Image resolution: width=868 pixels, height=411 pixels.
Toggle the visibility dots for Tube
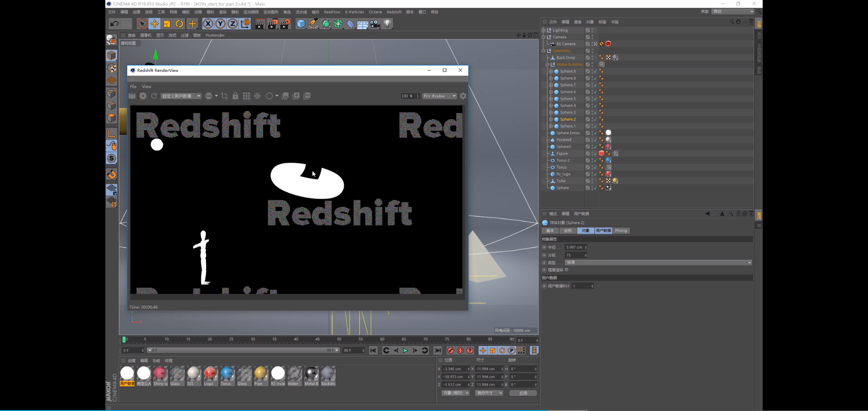593,181
